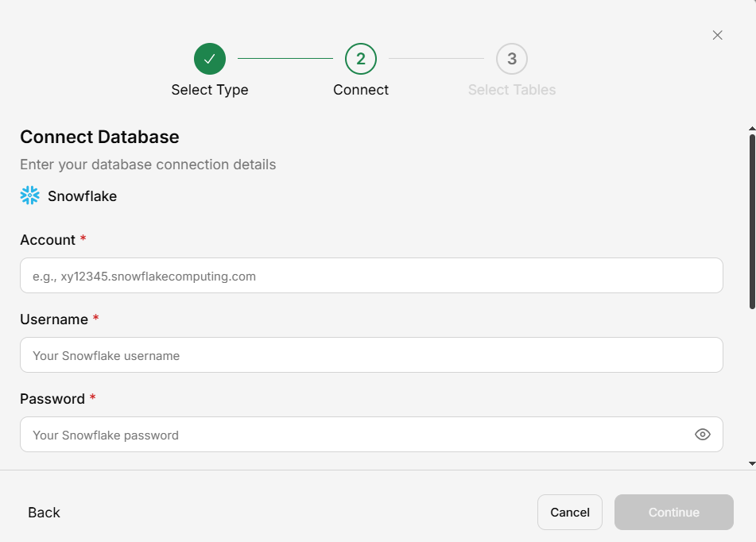The height and width of the screenshot is (542, 756).
Task: Focus the Account input field
Action: click(371, 276)
